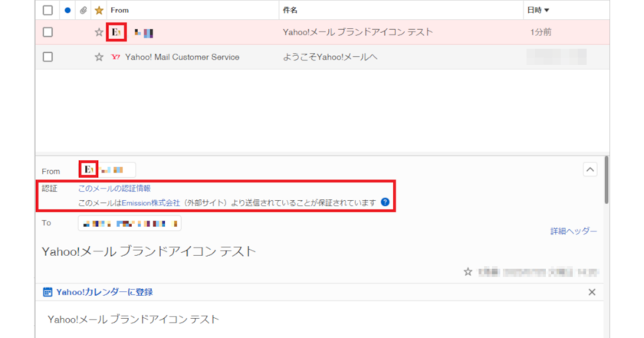
Task: Tick the select-all checkbox in the header
Action: [x=48, y=10]
